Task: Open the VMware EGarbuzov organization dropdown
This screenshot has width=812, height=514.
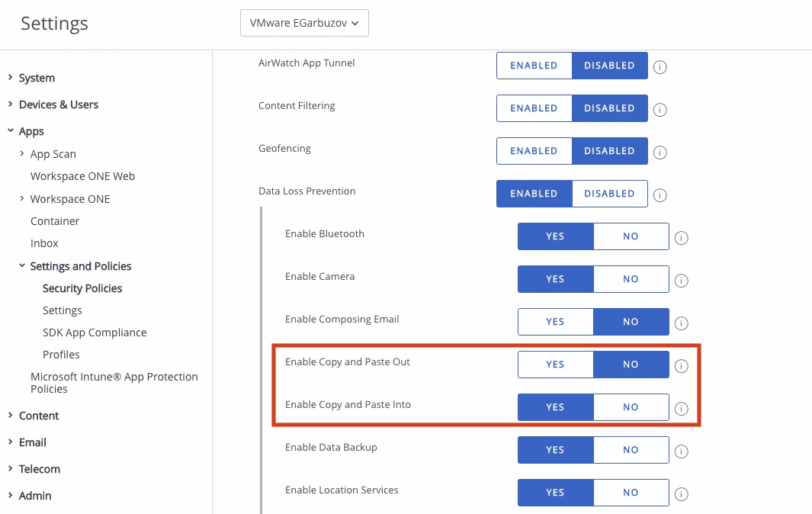Action: (x=304, y=23)
